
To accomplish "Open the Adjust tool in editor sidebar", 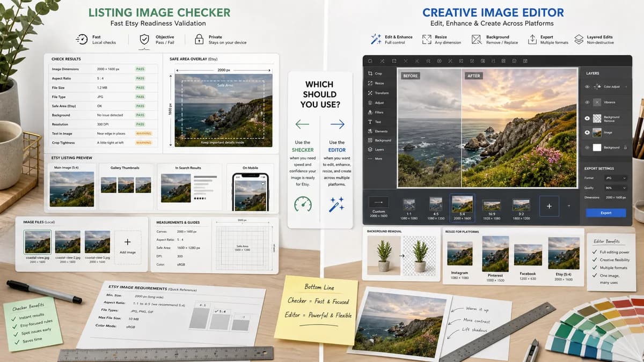I will 376,102.
